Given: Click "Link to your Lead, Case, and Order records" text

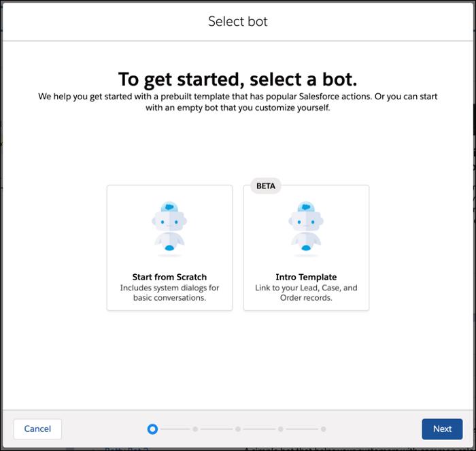Looking at the screenshot, I should coord(306,293).
